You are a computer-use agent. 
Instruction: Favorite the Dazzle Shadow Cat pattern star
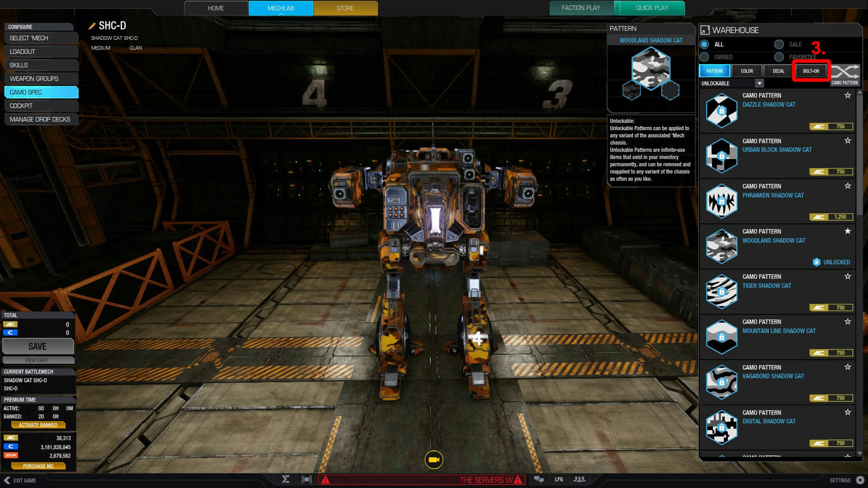847,95
